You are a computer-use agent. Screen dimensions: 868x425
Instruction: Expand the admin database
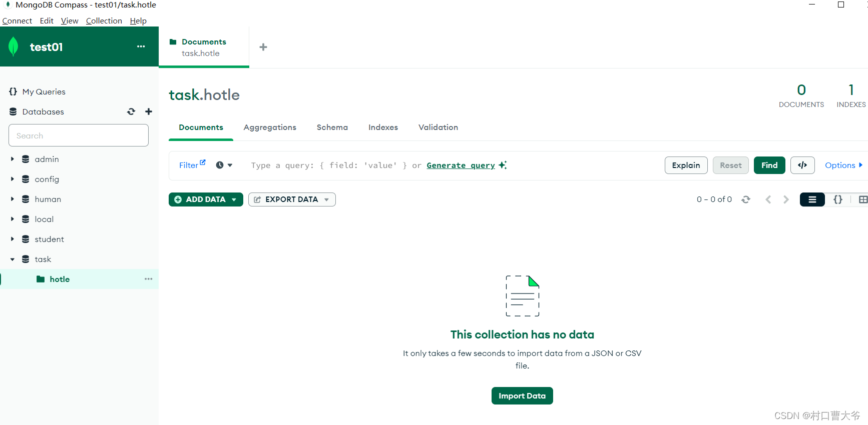pyautogui.click(x=13, y=159)
